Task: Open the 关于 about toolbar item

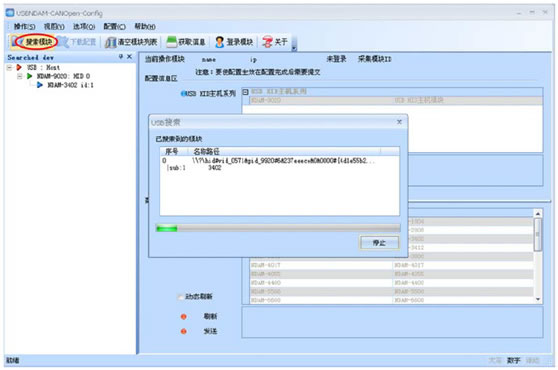Action: point(274,42)
